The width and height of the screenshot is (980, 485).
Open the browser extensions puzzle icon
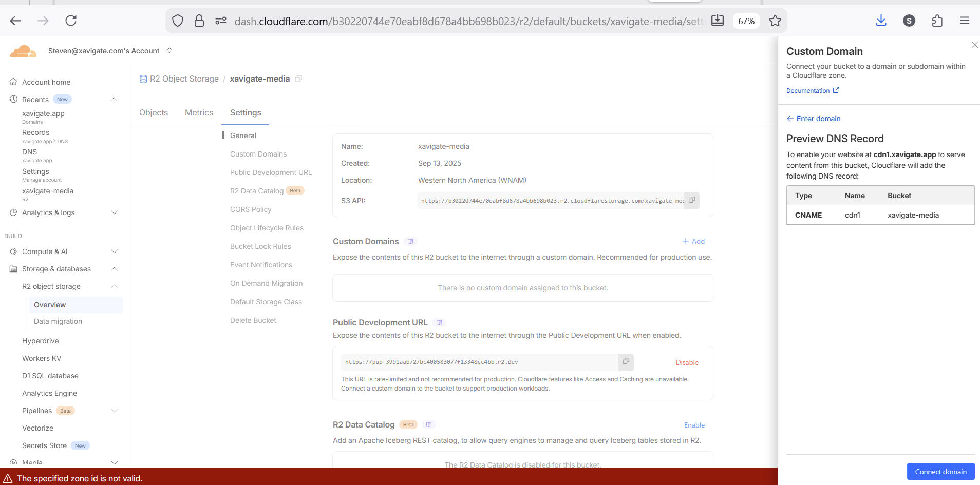coord(937,21)
